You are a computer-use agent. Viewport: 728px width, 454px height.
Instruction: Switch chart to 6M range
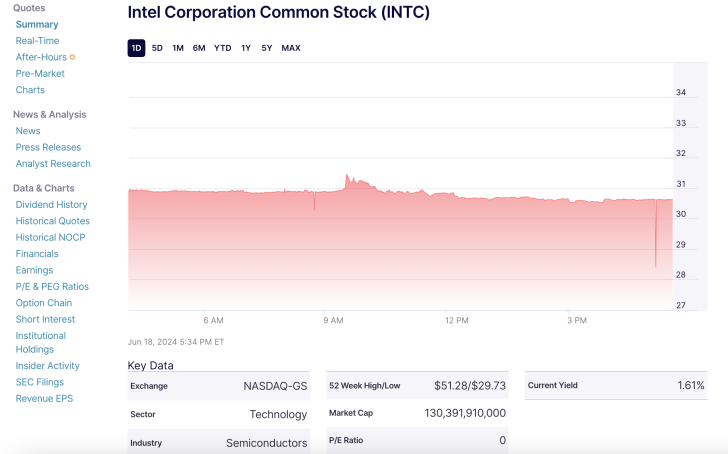click(199, 48)
